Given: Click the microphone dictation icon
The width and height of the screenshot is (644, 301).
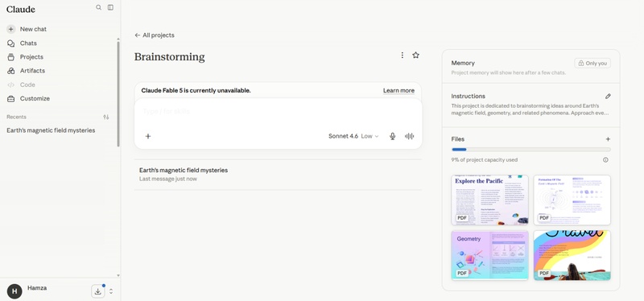Looking at the screenshot, I should tap(392, 136).
